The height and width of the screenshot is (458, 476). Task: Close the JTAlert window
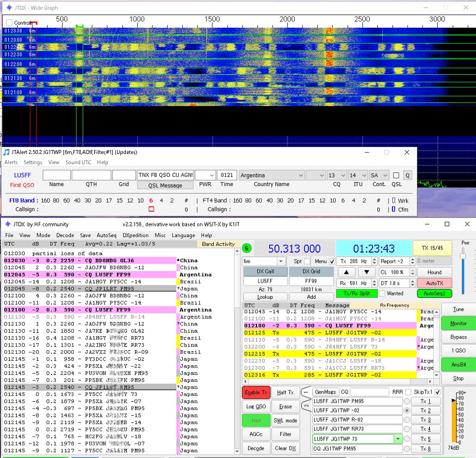[x=407, y=152]
